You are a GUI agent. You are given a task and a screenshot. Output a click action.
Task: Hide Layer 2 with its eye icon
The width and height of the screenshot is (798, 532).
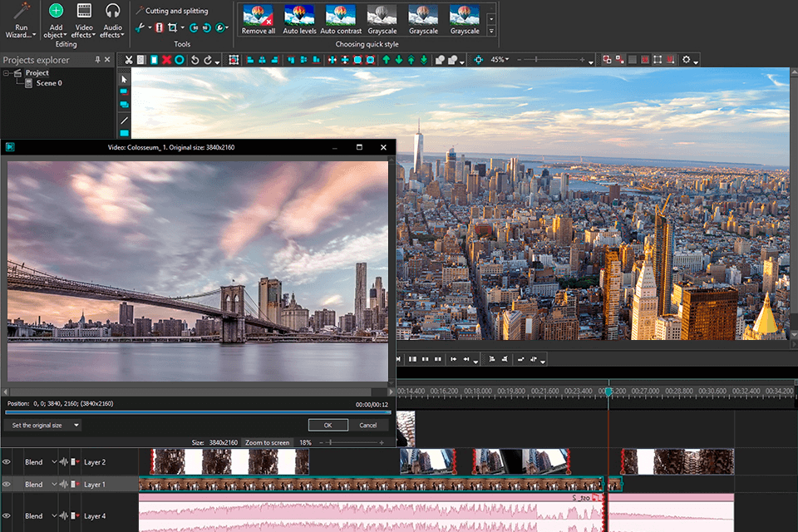pyautogui.click(x=7, y=461)
